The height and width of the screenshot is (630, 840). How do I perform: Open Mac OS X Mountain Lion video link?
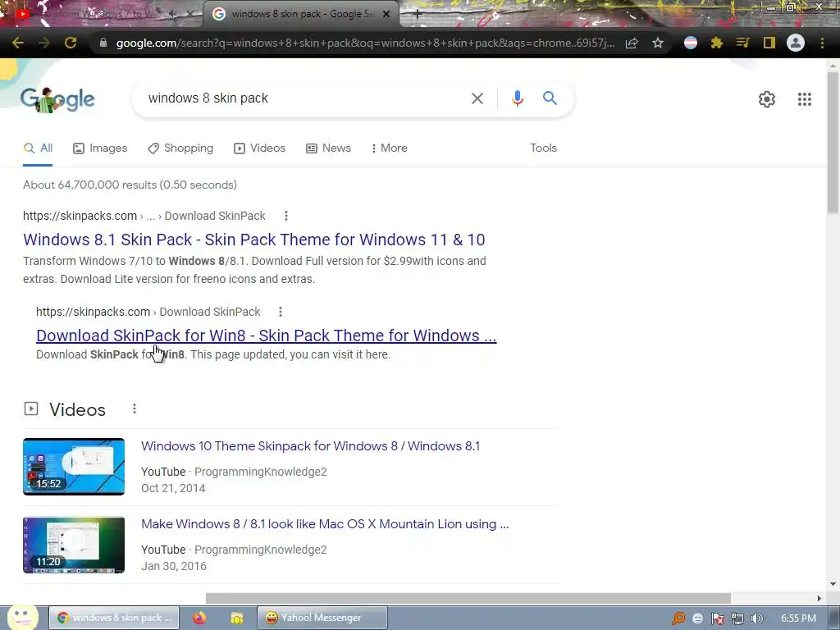325,524
